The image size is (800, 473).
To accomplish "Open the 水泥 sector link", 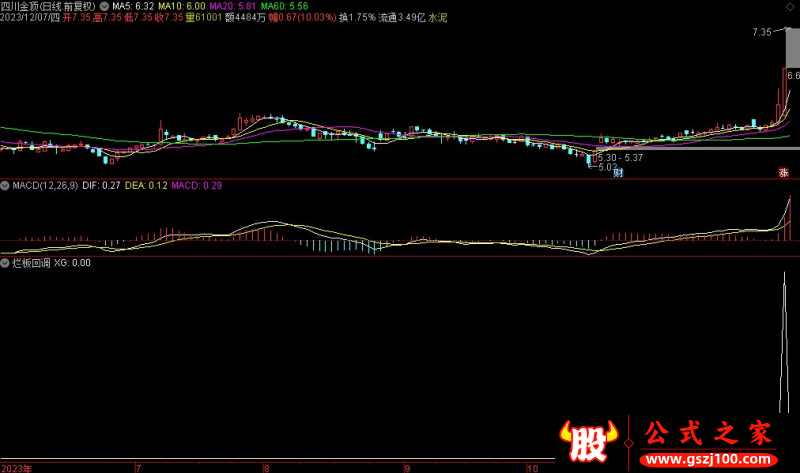I will (x=438, y=17).
